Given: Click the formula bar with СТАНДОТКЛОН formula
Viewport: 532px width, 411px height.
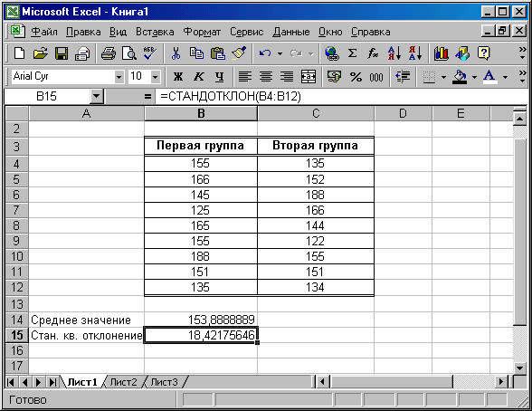Looking at the screenshot, I should click(x=341, y=97).
